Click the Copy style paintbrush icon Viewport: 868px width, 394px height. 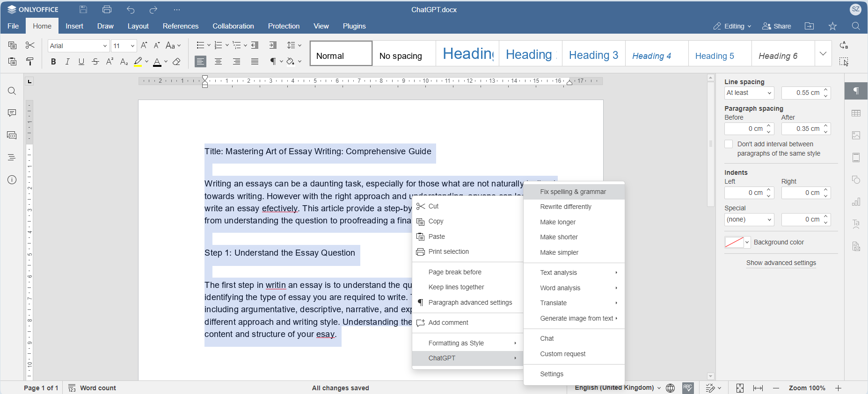click(30, 61)
